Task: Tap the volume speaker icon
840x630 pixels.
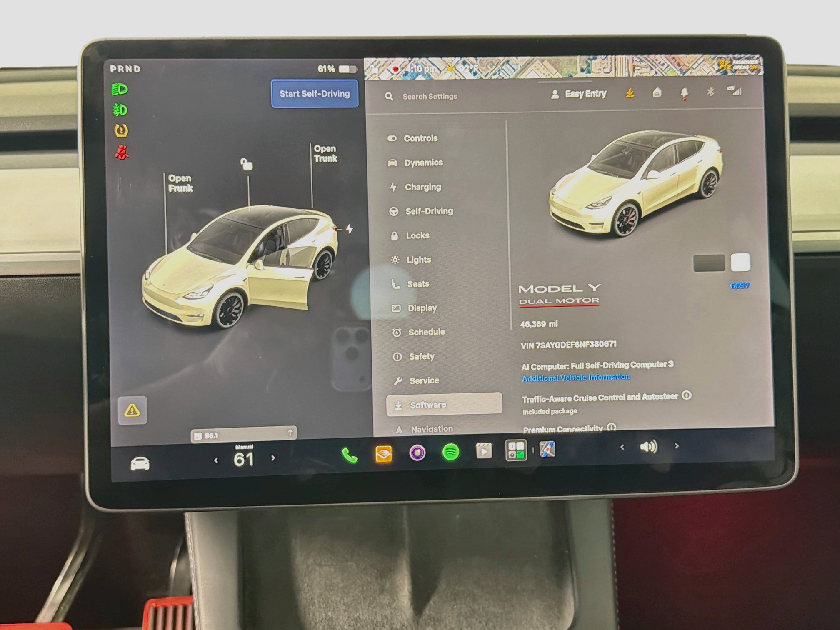Action: click(x=648, y=447)
